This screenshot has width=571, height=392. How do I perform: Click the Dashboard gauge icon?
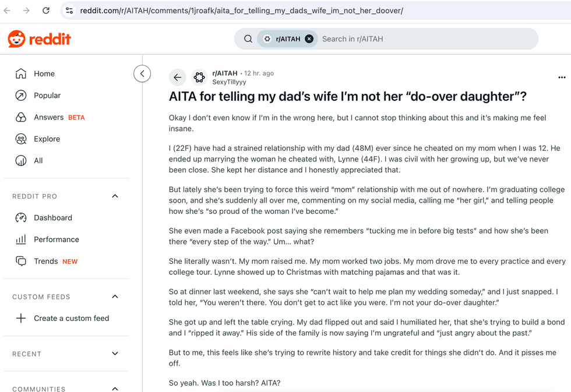21,218
